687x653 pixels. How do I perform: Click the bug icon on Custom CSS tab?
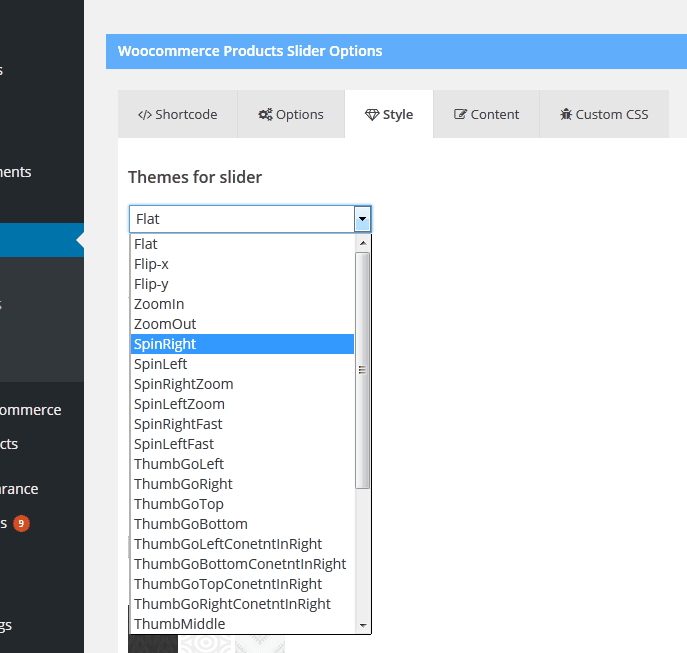[566, 114]
